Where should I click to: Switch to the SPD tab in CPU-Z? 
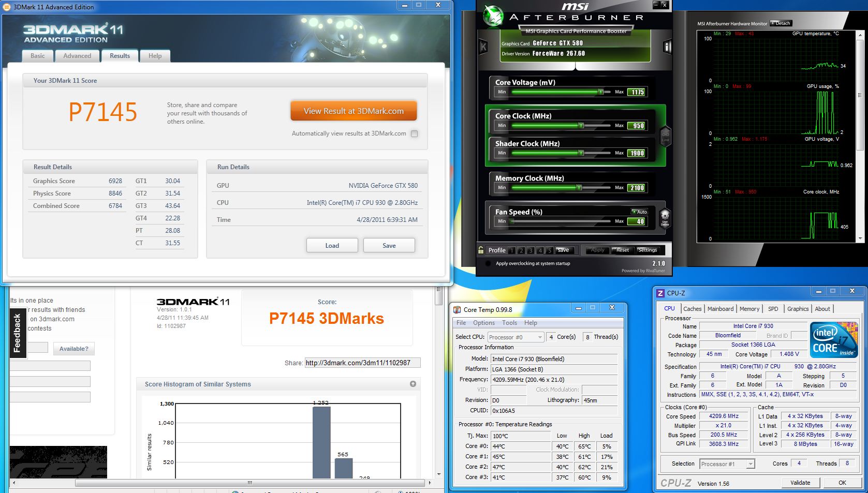[x=773, y=309]
